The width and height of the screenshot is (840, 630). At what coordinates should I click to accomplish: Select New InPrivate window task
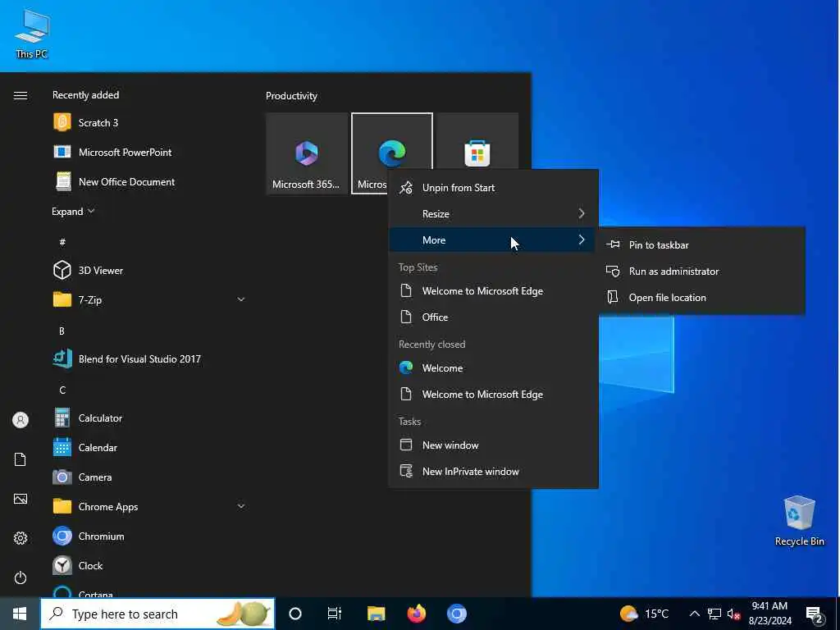(493, 472)
